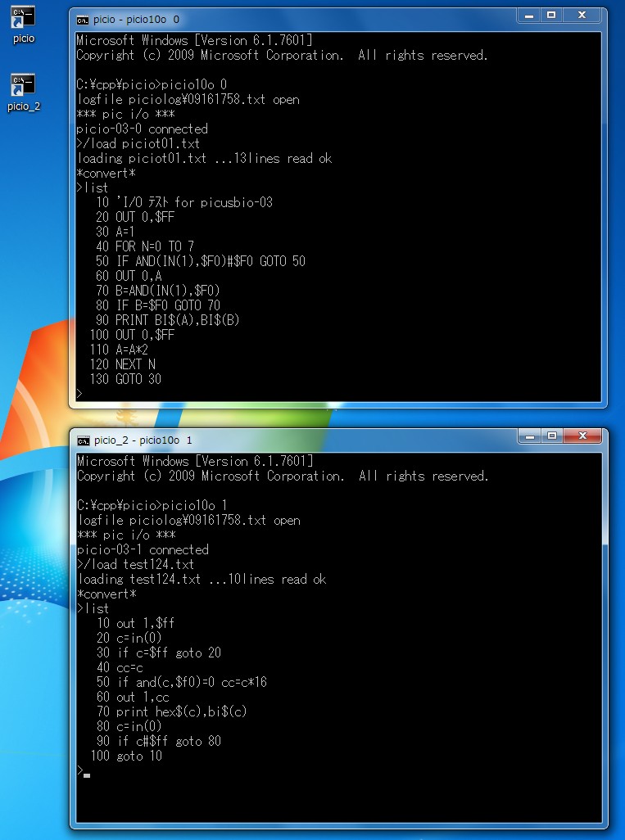625x840 pixels.
Task: Close the picio - picio10o 0 window
Action: (582, 16)
